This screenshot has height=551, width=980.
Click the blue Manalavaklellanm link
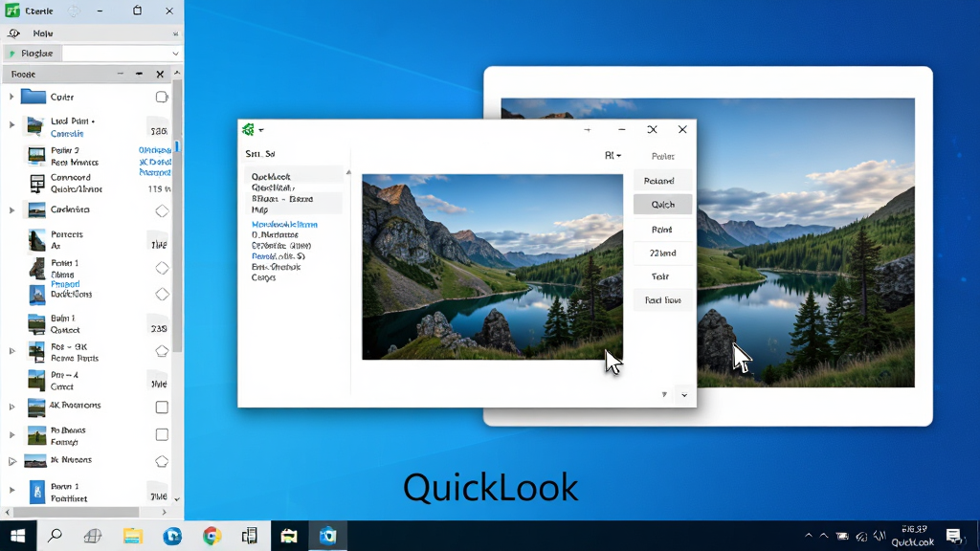point(284,224)
